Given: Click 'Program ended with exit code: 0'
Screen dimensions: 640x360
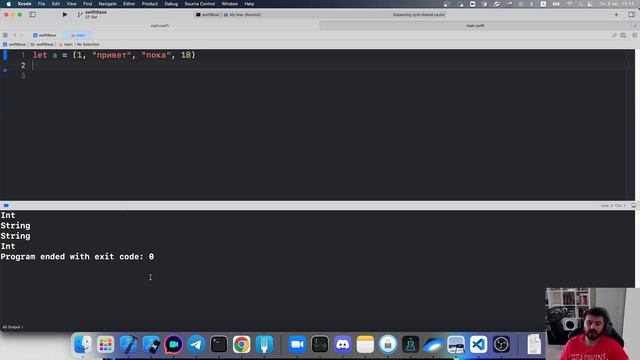Looking at the screenshot, I should [x=77, y=257].
